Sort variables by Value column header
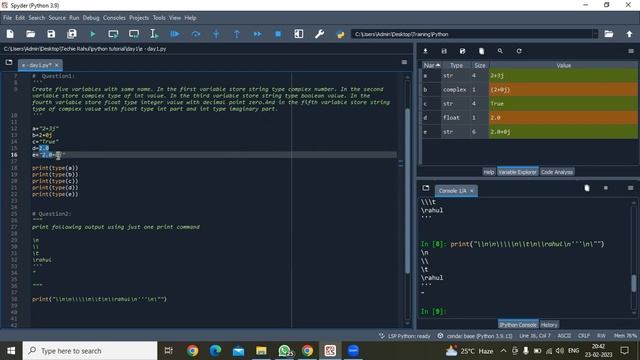This screenshot has width=640, height=360. (563, 65)
